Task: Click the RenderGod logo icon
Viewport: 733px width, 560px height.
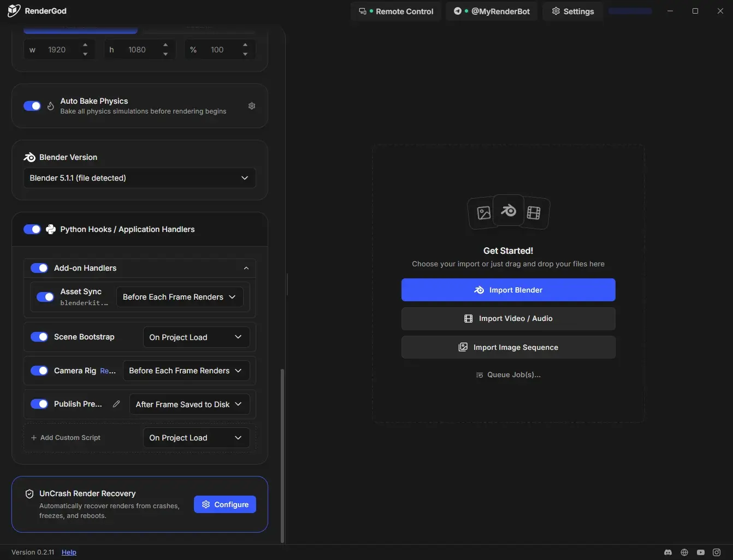Action: click(x=14, y=11)
